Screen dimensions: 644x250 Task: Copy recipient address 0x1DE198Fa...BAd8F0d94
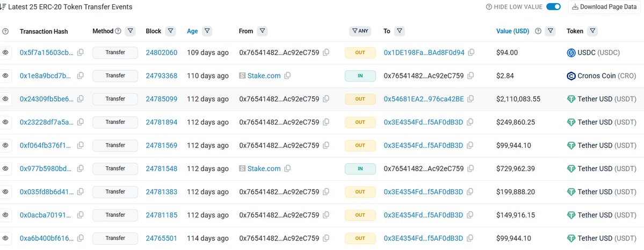(471, 53)
